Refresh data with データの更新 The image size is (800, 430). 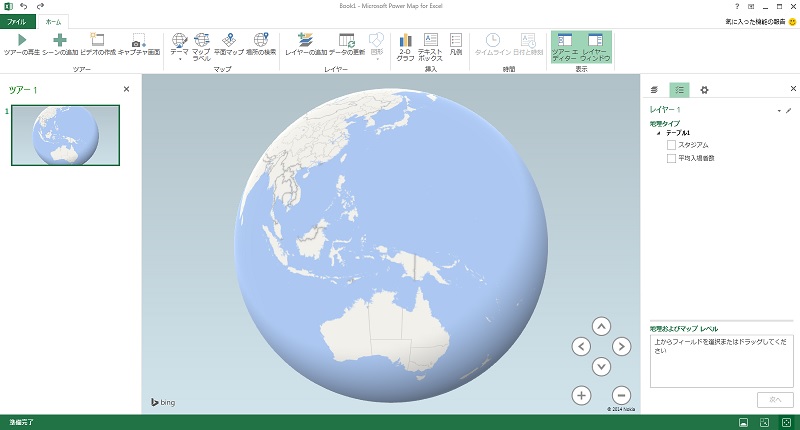(x=347, y=44)
